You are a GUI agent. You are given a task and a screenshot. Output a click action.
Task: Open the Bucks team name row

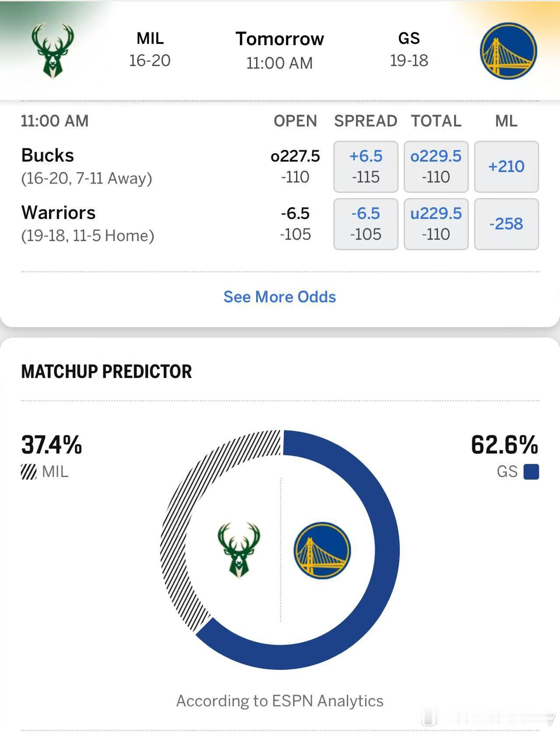pyautogui.click(x=48, y=156)
